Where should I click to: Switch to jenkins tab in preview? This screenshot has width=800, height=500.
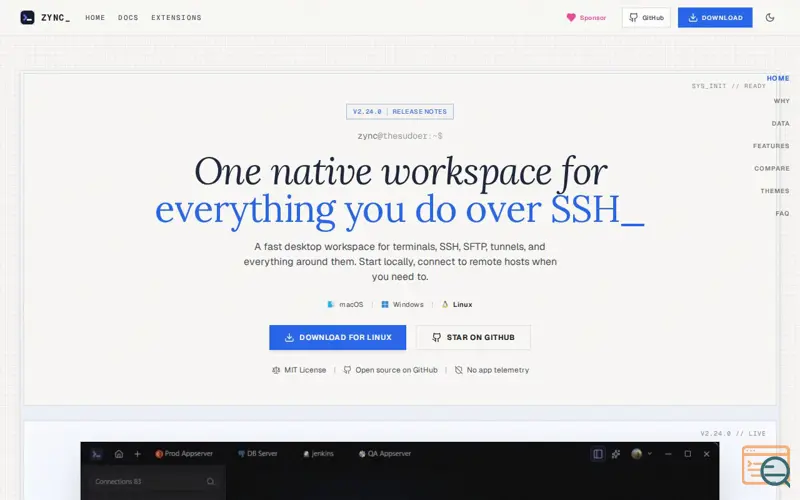coord(318,454)
